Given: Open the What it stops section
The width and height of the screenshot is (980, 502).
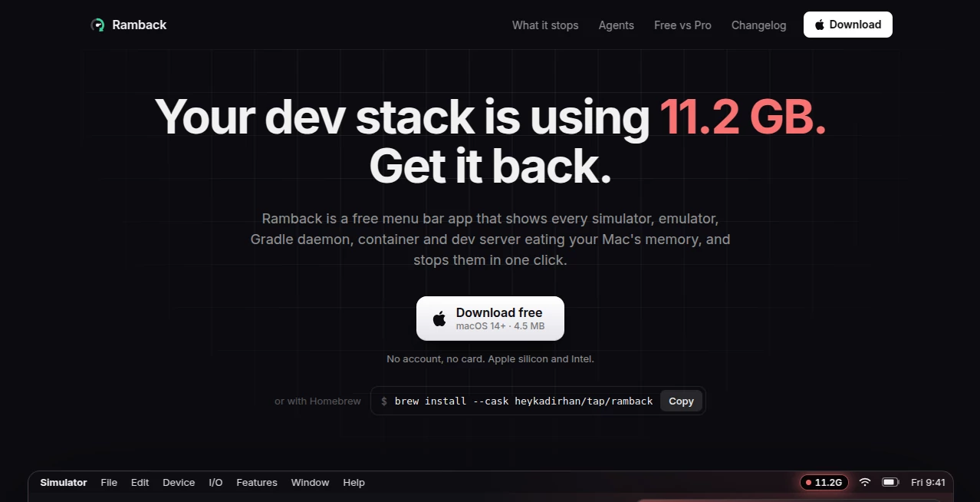Looking at the screenshot, I should (x=545, y=25).
